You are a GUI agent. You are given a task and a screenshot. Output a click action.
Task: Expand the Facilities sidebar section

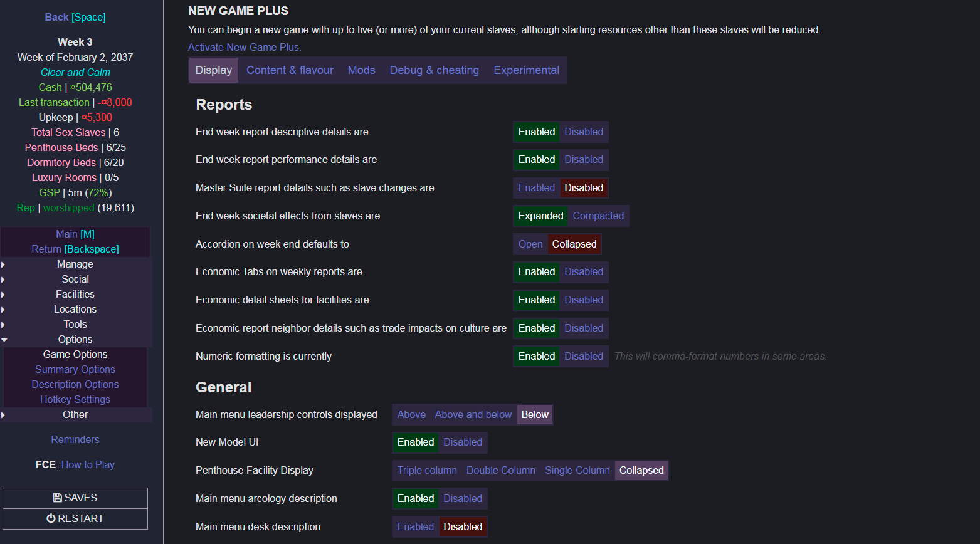click(75, 295)
